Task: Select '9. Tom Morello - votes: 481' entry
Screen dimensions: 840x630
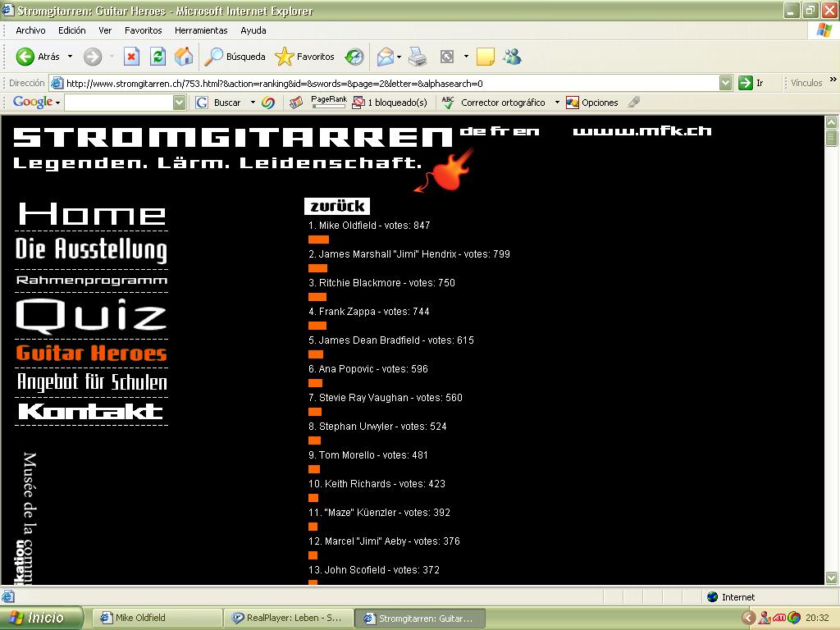Action: tap(368, 454)
